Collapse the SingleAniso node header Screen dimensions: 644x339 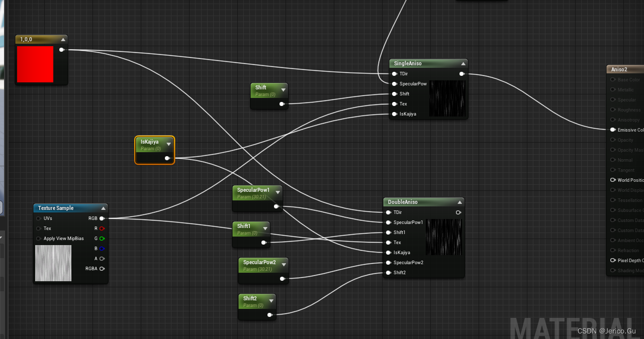tap(463, 63)
